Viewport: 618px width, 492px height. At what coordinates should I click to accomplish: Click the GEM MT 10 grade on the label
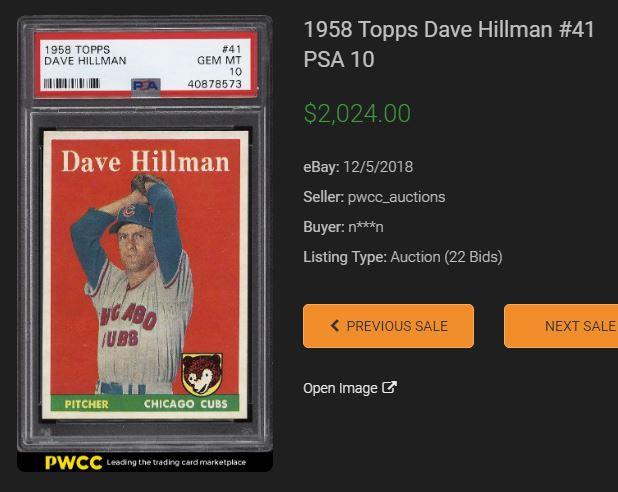point(220,66)
